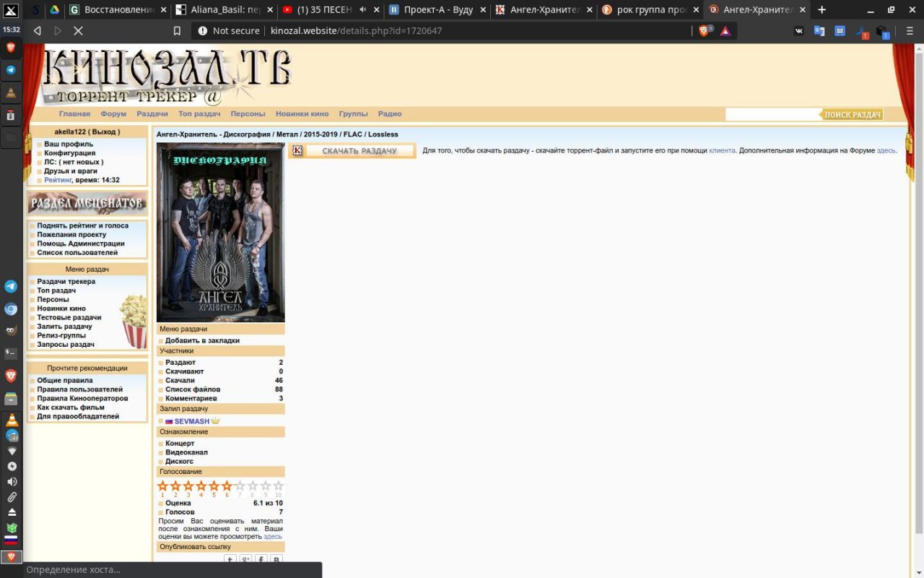This screenshot has width=924, height=578.
Task: Click the ПОИСК РАЗДАЧ search button
Action: coord(852,114)
